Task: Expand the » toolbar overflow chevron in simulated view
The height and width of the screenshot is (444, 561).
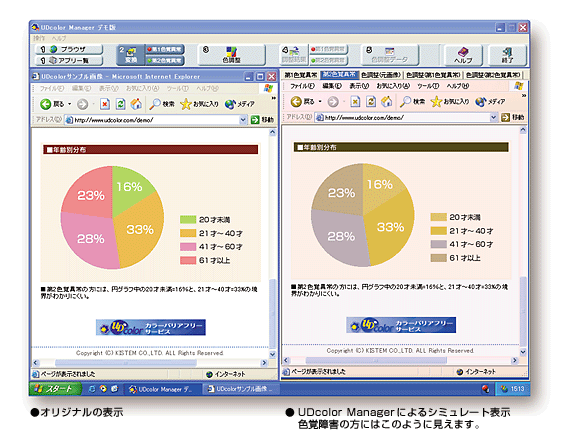Action: (524, 96)
